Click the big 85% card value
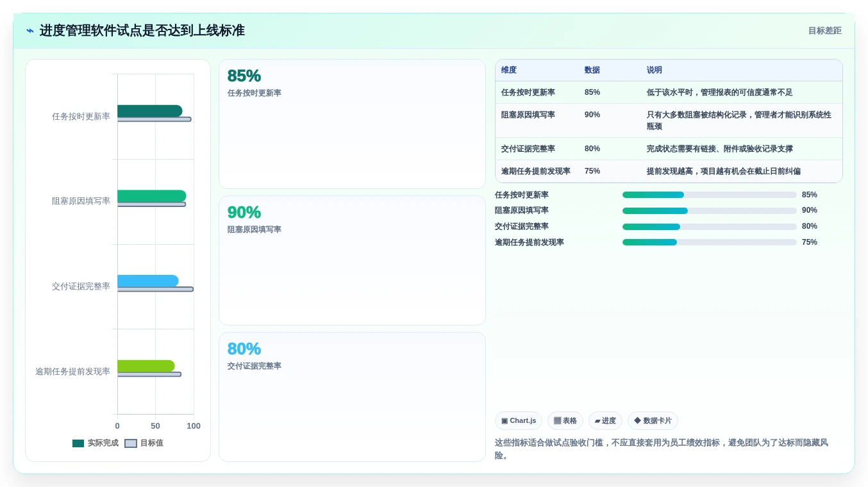868x487 pixels. [244, 76]
